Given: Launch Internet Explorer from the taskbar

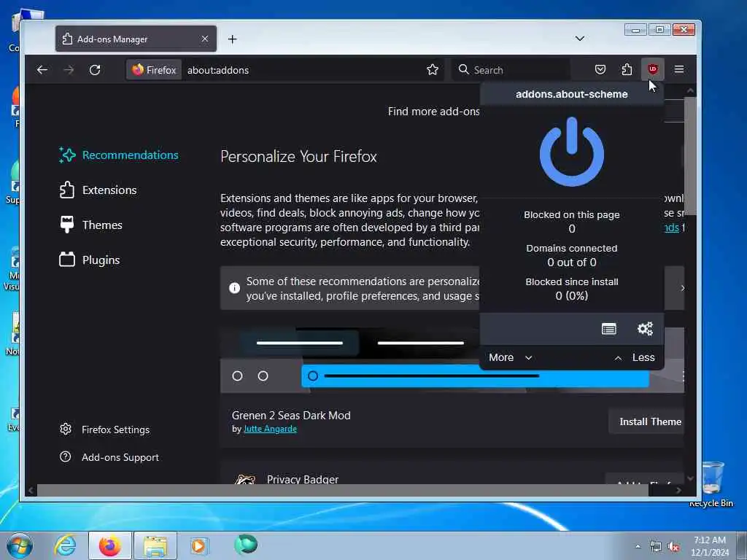Looking at the screenshot, I should coord(65,545).
